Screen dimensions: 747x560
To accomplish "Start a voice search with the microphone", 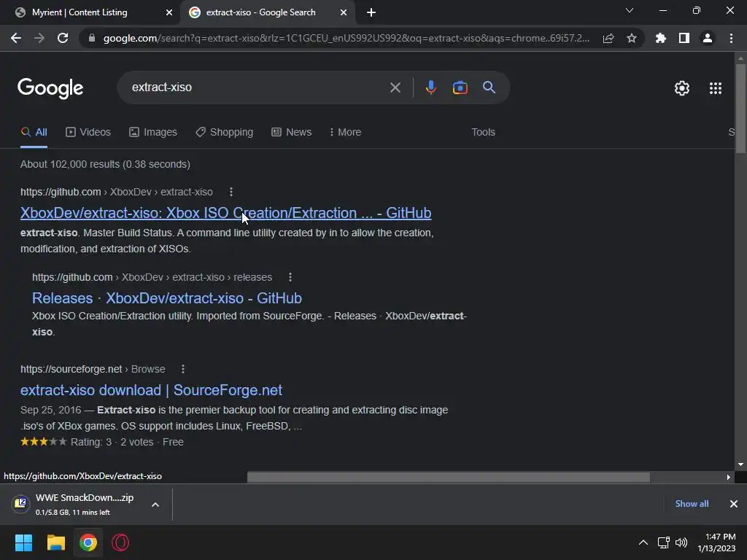I will 430,87.
